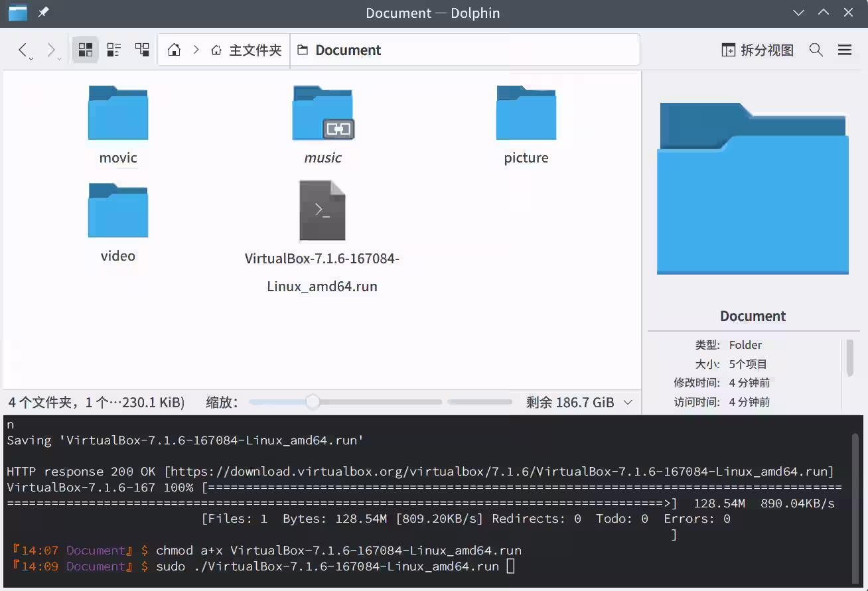The image size is (868, 591).
Task: Select the picture folder icon
Action: (x=526, y=113)
